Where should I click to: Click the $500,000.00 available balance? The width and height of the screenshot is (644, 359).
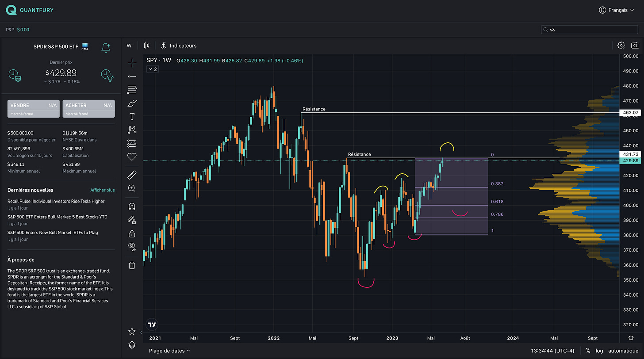[20, 133]
